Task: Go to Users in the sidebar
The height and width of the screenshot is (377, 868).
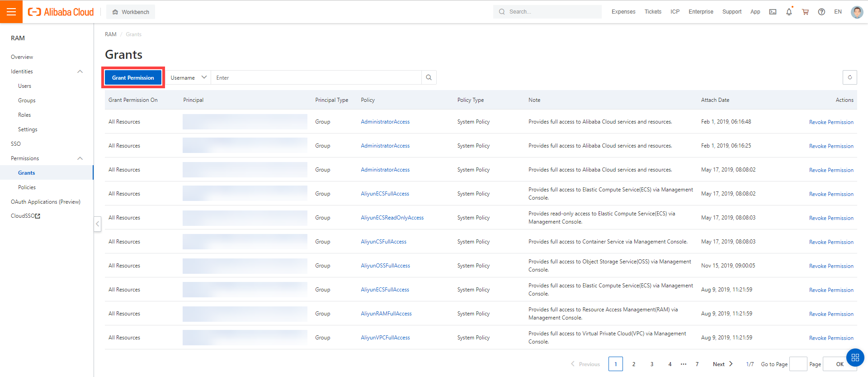Action: tap(24, 86)
